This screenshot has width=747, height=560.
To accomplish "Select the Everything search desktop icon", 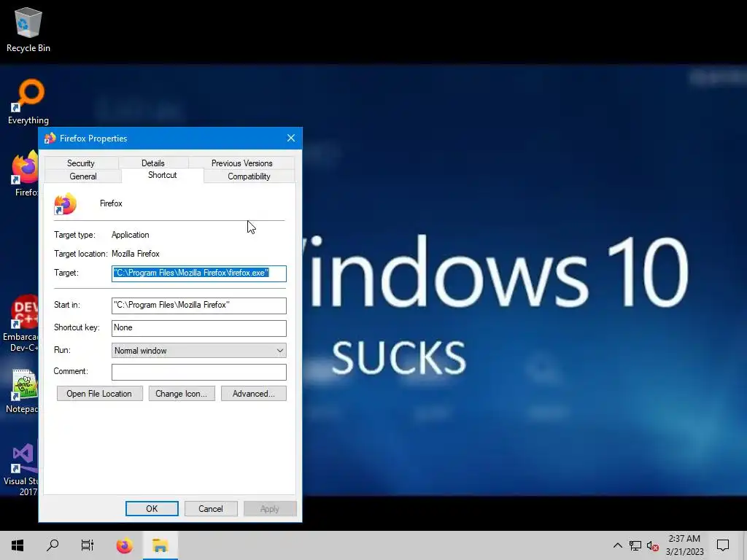I will click(28, 101).
